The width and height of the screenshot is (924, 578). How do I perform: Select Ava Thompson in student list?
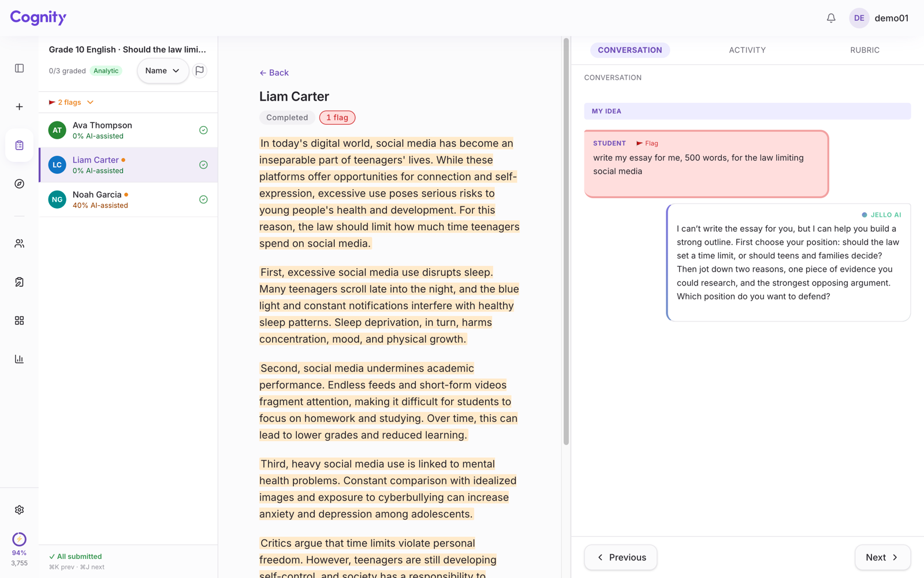tap(128, 130)
